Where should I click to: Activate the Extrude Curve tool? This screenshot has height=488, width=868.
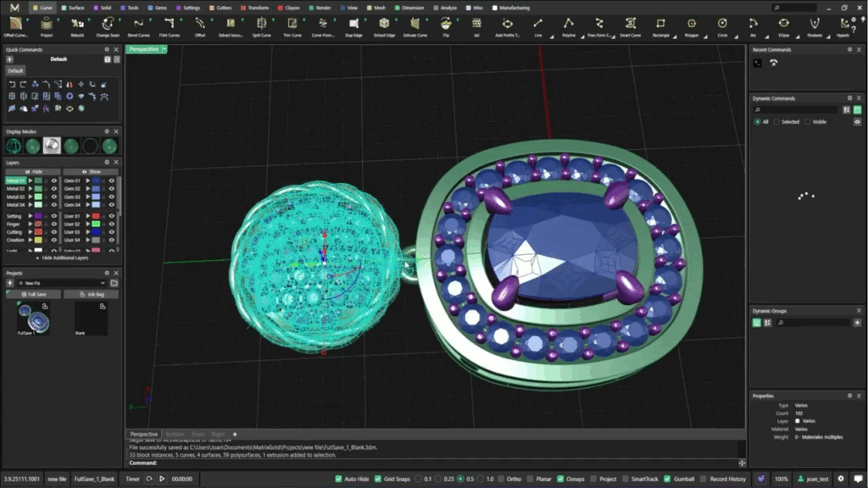click(x=415, y=25)
